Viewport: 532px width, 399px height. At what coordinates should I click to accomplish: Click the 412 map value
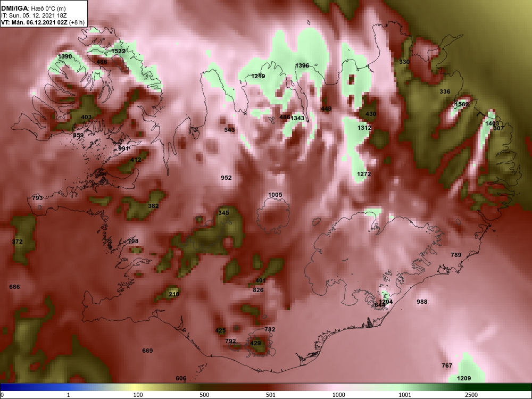coord(136,160)
